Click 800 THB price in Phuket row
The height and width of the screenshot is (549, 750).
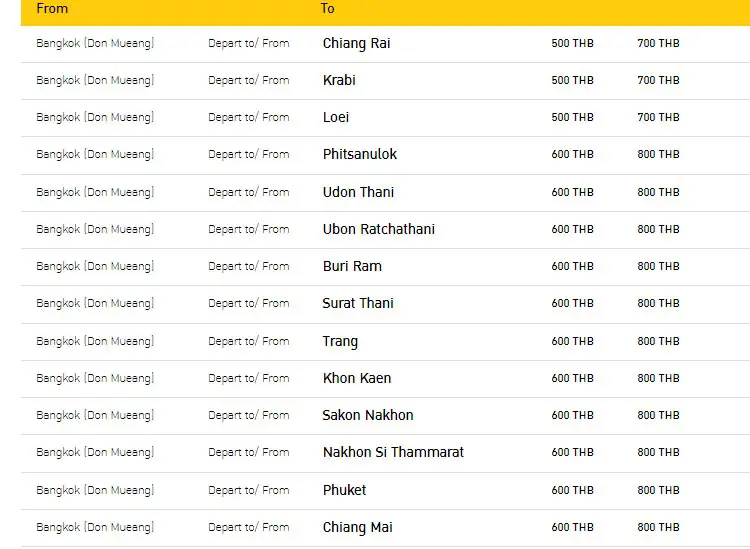[x=658, y=490]
